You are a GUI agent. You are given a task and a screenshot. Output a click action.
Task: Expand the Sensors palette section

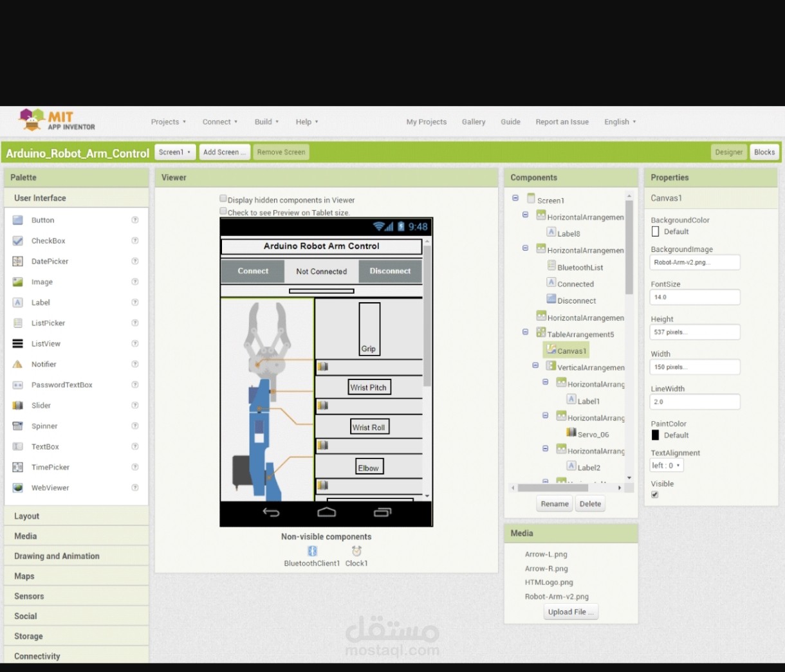(x=77, y=596)
